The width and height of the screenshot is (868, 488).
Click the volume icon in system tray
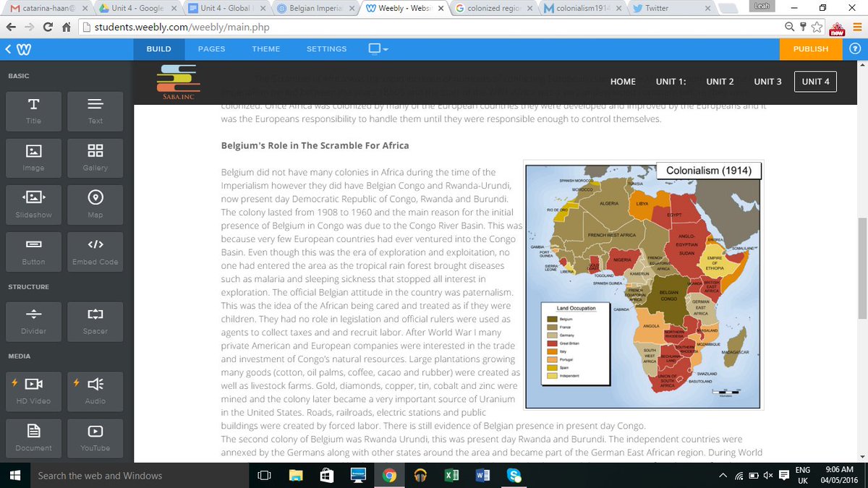767,475
